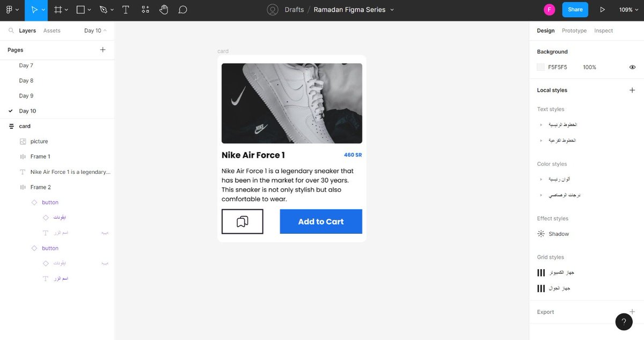Open the Frame tool options dropdown
The image size is (644, 340).
(67, 10)
